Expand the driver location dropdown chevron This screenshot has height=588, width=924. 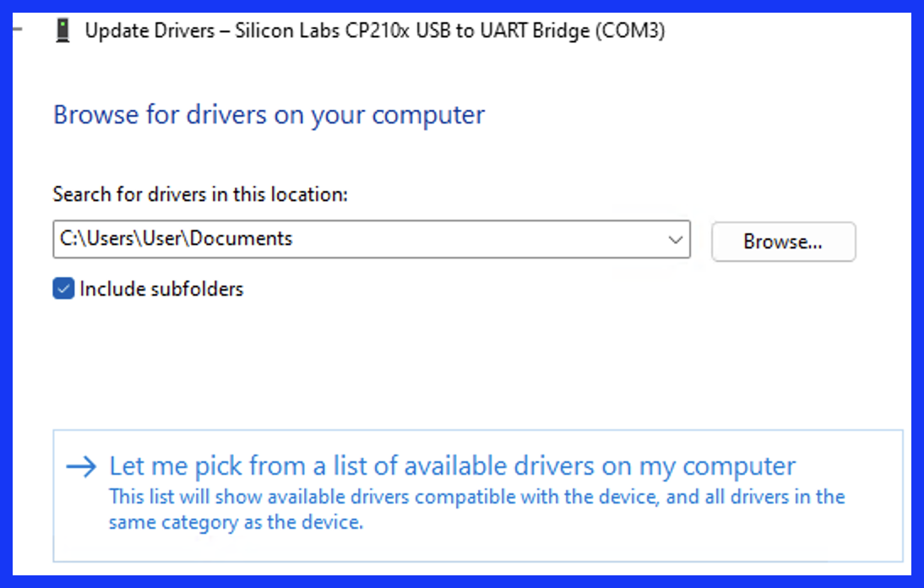pos(676,239)
